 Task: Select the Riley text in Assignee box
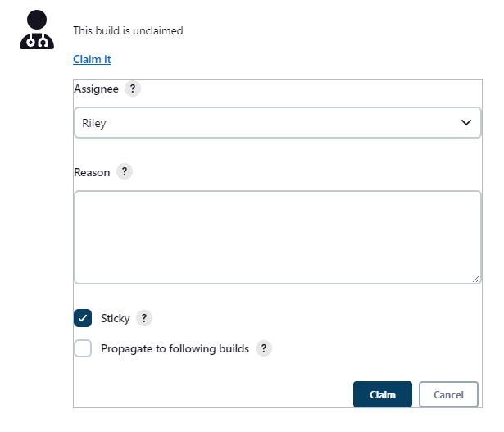coord(94,123)
